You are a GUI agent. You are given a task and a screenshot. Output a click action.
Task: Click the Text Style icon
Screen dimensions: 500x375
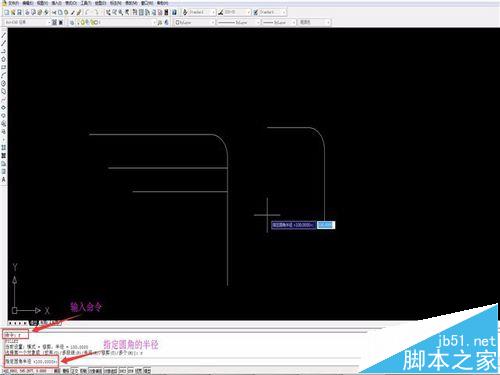[185, 12]
